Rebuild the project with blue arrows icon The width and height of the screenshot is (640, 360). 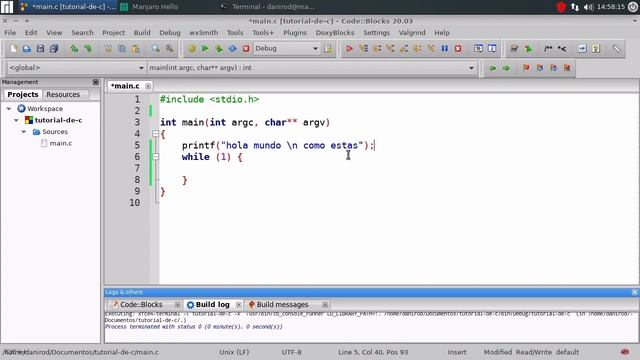point(232,49)
